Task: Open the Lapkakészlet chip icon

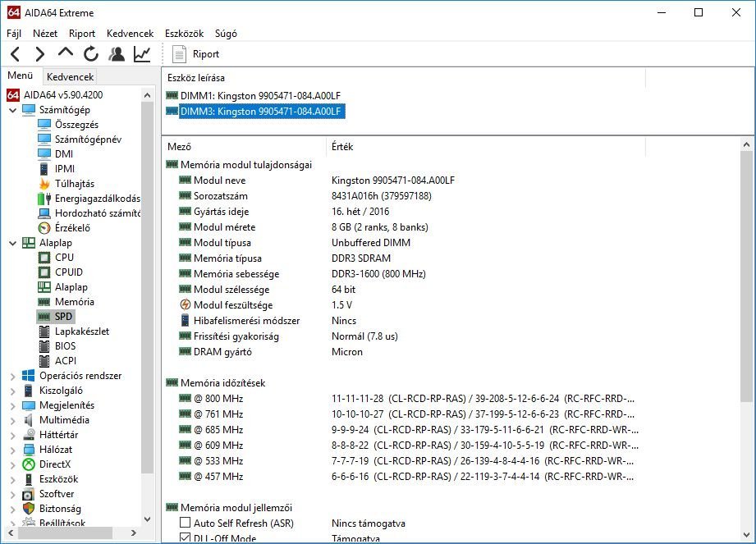Action: [x=44, y=331]
